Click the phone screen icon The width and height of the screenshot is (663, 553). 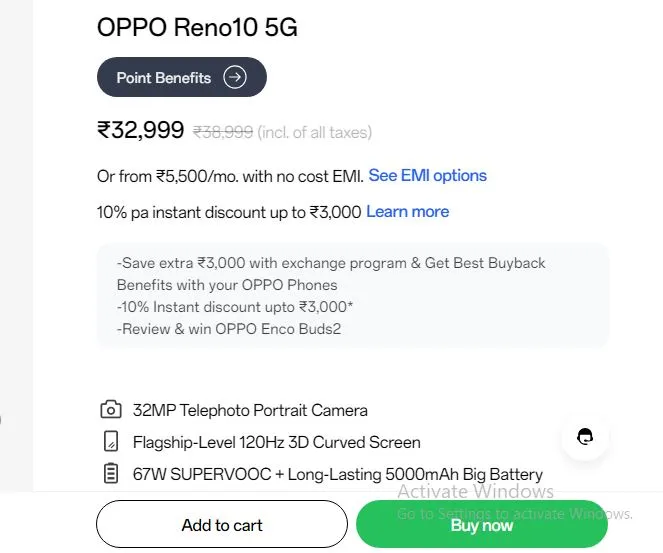(x=111, y=441)
